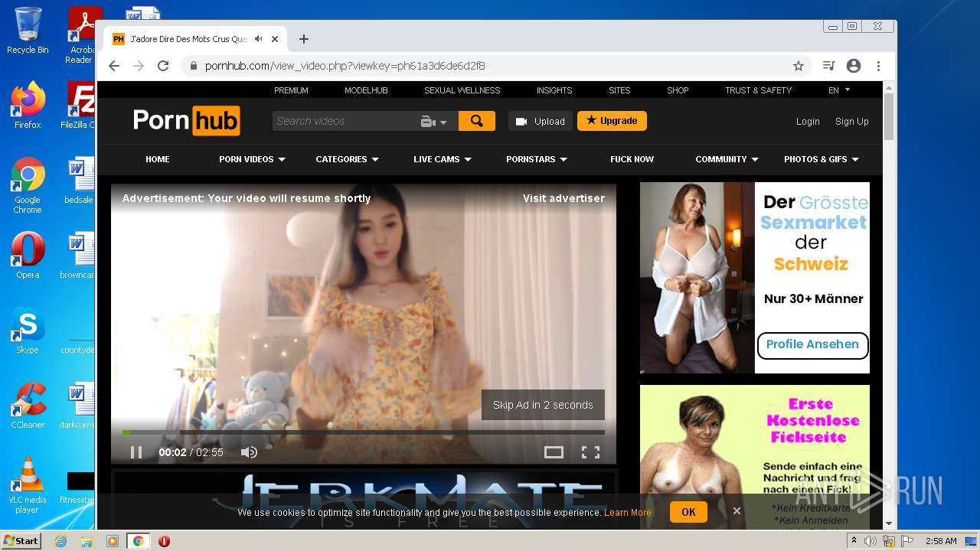The image size is (980, 551).
Task: Open Internet Explorer from the taskbar
Action: coord(60,541)
